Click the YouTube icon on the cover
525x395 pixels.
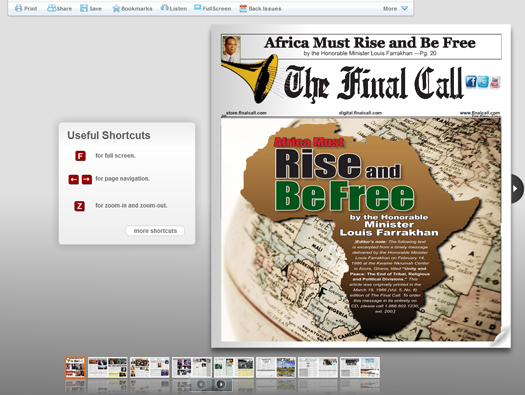(495, 82)
